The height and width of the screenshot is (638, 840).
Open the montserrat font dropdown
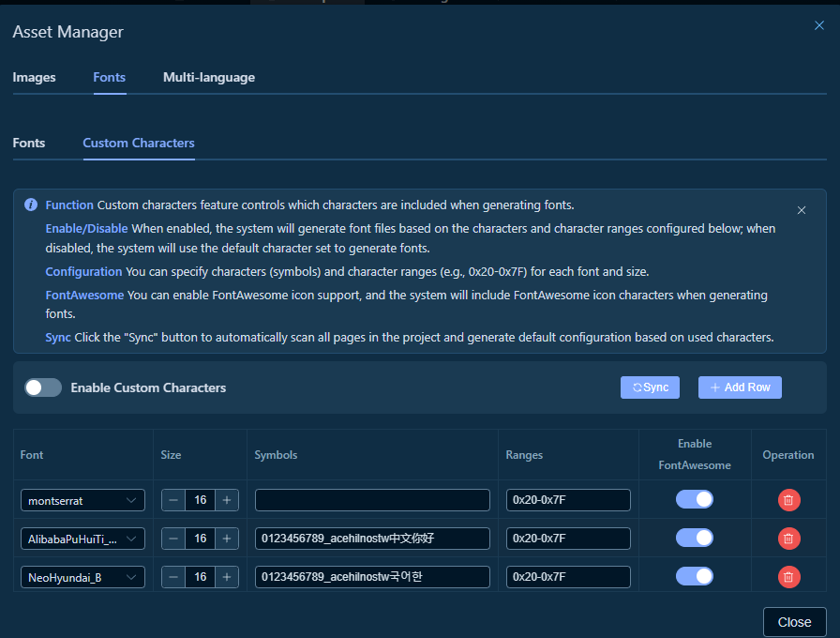click(x=82, y=500)
